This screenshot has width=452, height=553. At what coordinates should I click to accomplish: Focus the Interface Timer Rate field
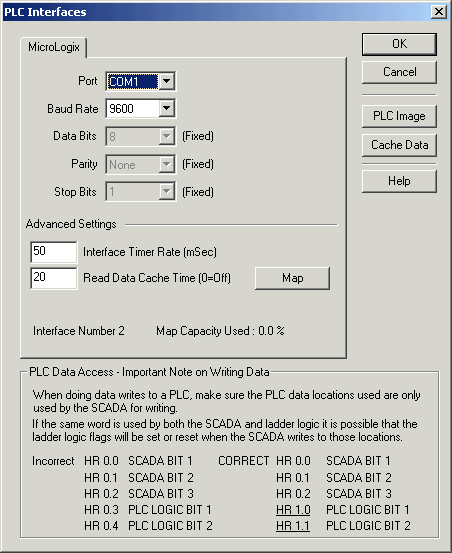[x=54, y=252]
